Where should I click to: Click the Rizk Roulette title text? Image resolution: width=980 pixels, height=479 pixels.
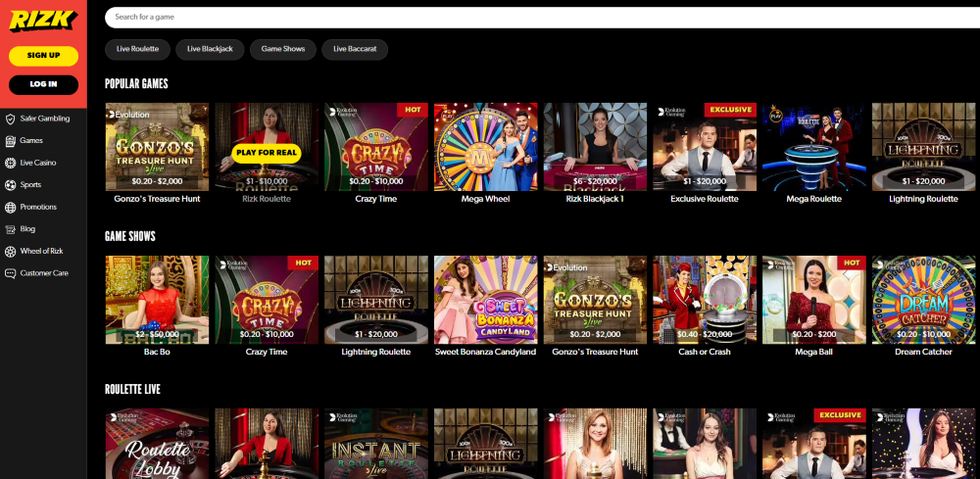[x=267, y=199]
